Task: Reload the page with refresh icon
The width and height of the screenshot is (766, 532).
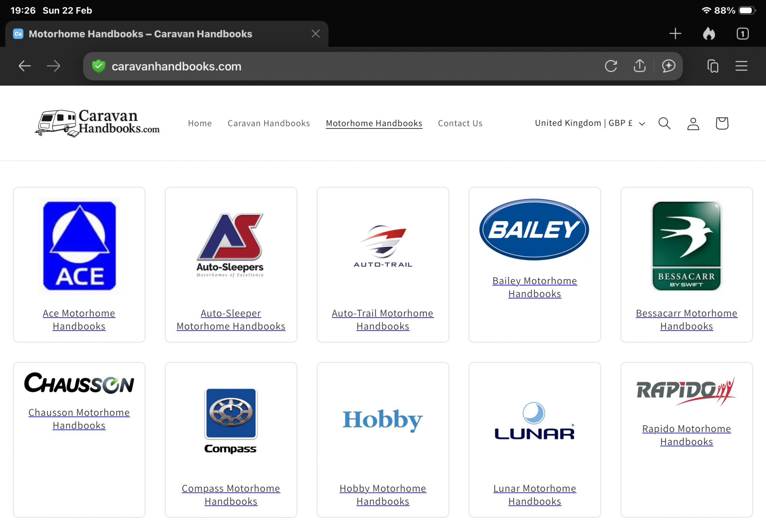Action: pyautogui.click(x=611, y=66)
